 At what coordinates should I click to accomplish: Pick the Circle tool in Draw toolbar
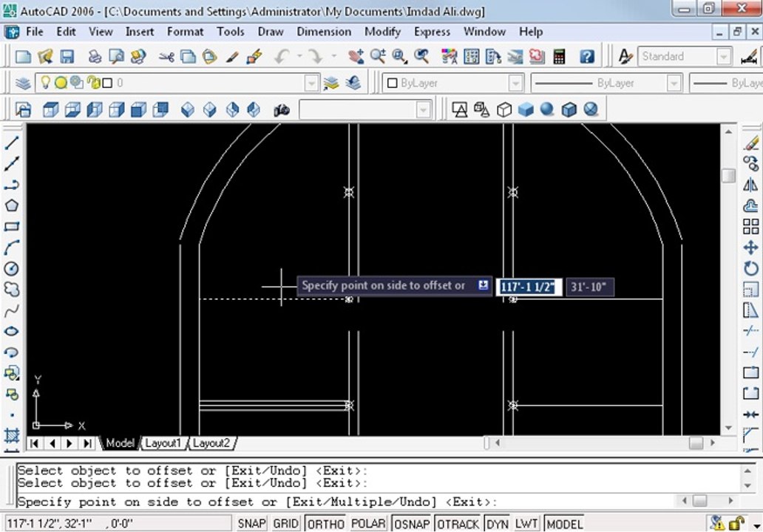click(x=12, y=268)
